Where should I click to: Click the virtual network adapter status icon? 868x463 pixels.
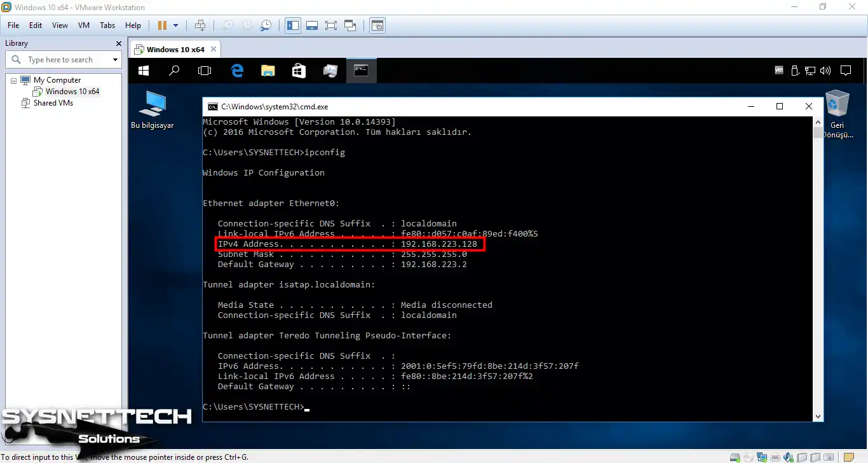761,457
